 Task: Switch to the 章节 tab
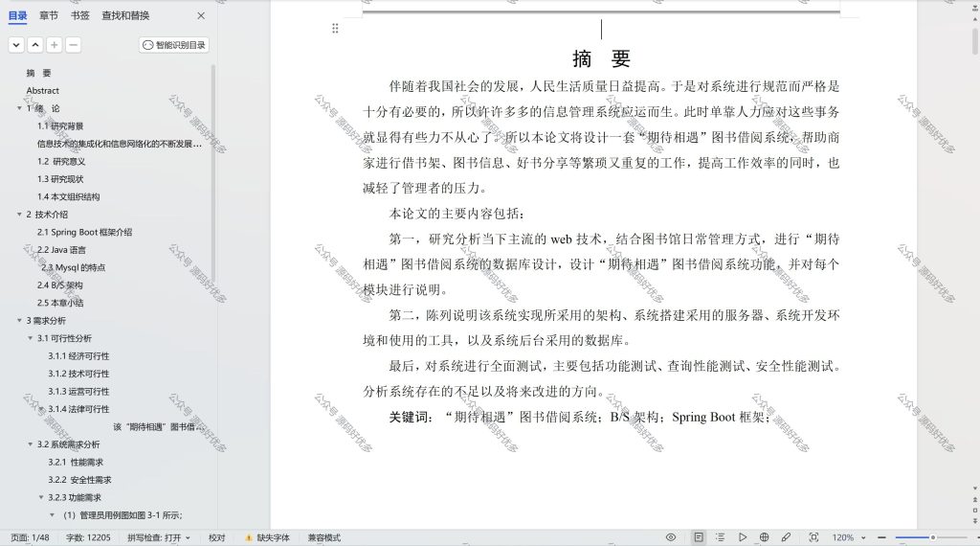coord(49,15)
